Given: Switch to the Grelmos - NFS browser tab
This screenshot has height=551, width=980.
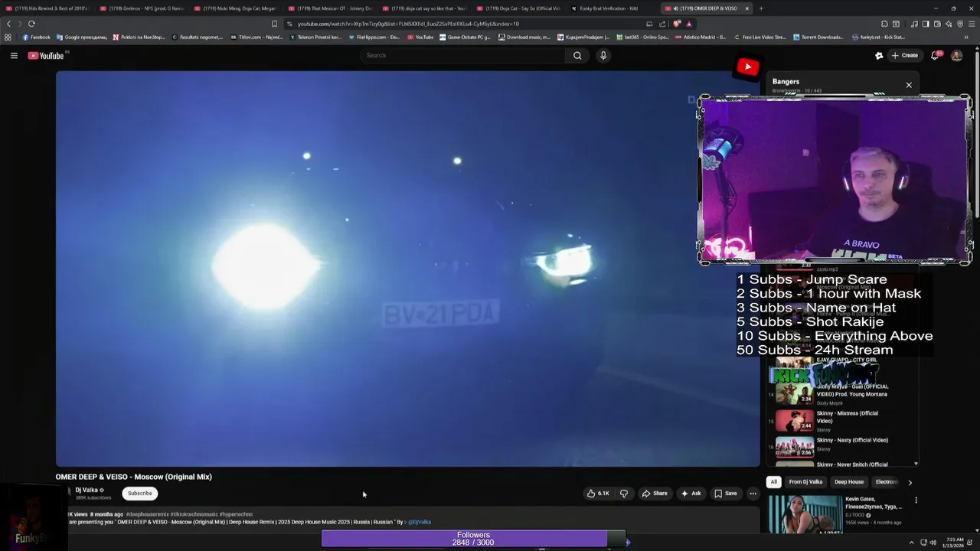Looking at the screenshot, I should coord(142,8).
